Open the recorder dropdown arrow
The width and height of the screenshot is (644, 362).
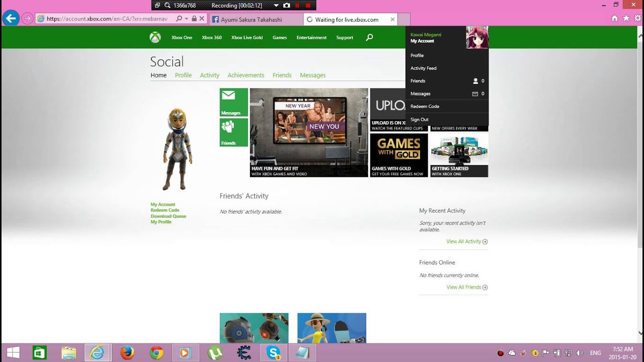pos(276,6)
